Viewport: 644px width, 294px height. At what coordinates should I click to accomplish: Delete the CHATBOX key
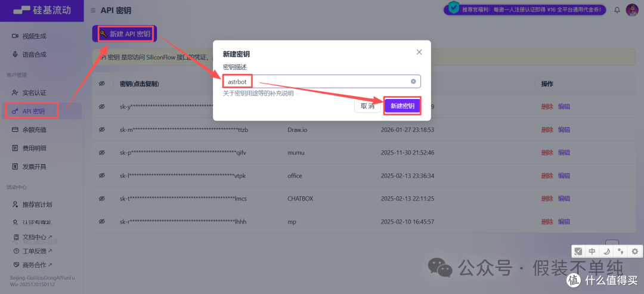pos(547,199)
